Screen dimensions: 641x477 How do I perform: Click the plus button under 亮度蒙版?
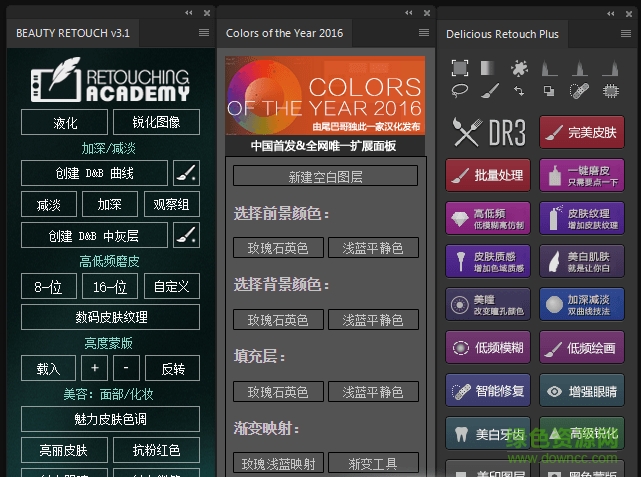point(94,368)
